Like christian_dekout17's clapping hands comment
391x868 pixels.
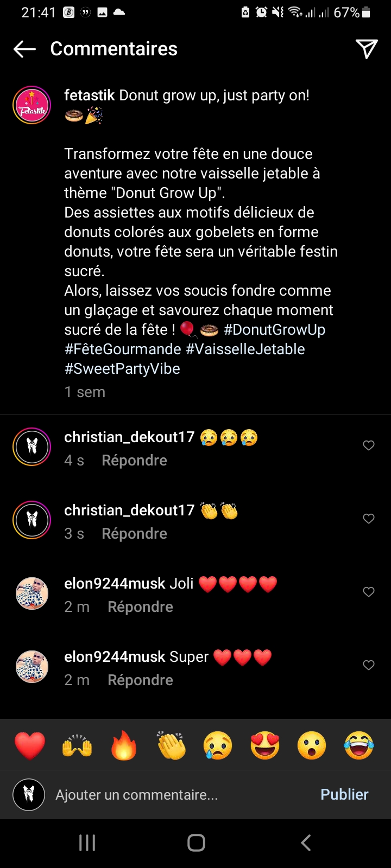pyautogui.click(x=369, y=519)
